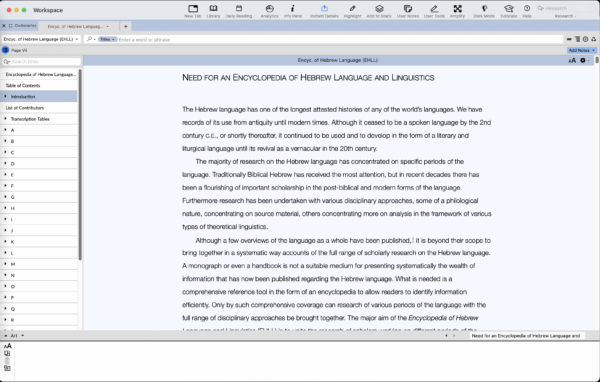The image size is (600, 382).
Task: Click the Add to Stack icon
Action: pos(379,11)
